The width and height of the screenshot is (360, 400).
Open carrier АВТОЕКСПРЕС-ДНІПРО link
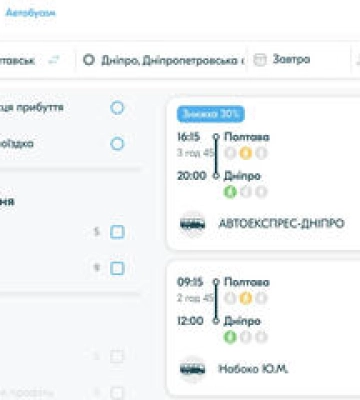click(x=282, y=223)
